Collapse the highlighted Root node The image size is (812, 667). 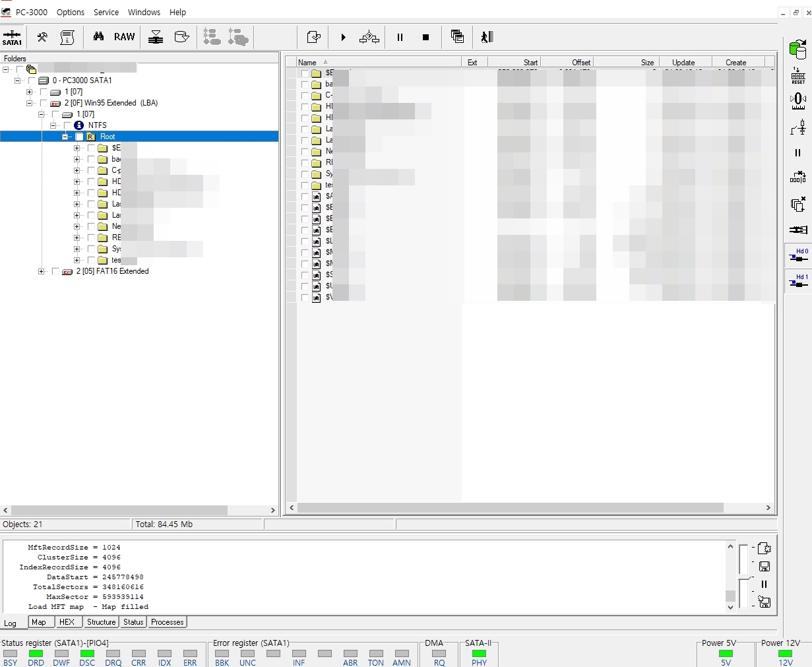[x=65, y=137]
